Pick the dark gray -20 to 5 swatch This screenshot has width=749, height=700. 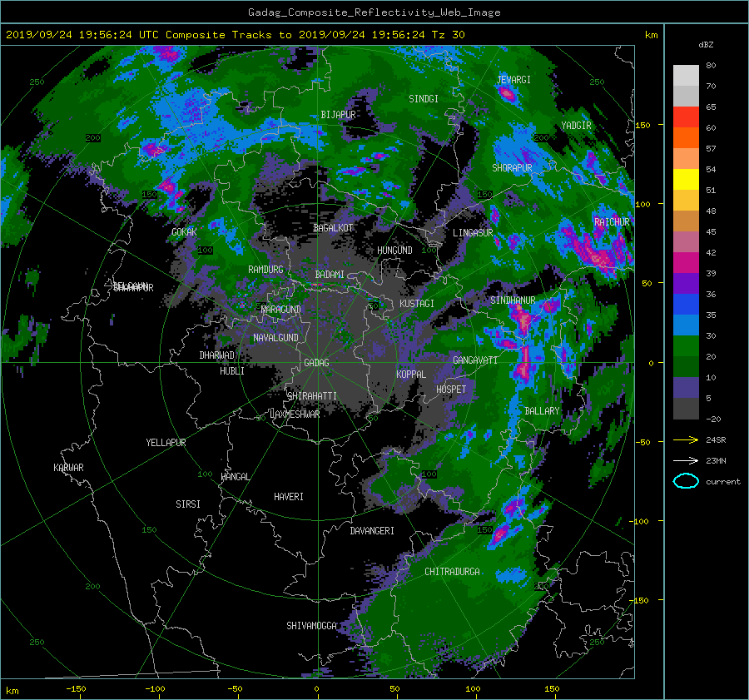point(686,409)
